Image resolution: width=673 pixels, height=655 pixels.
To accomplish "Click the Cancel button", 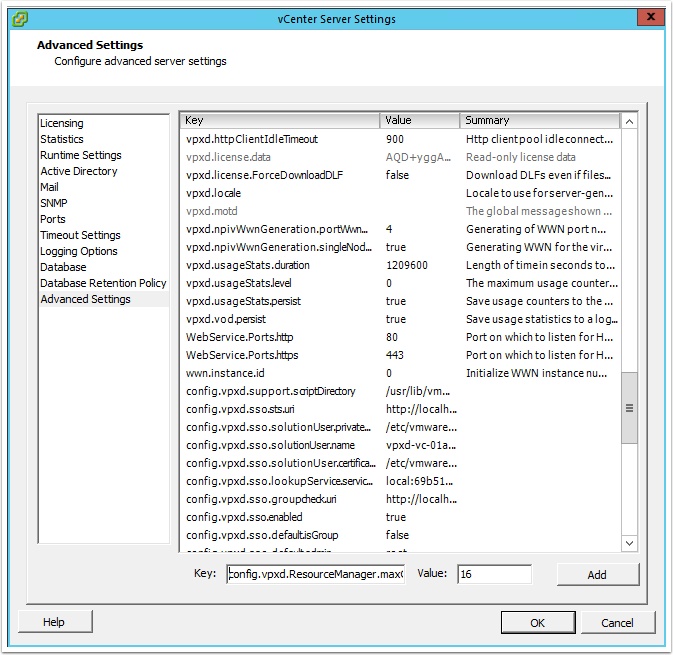I will 618,623.
